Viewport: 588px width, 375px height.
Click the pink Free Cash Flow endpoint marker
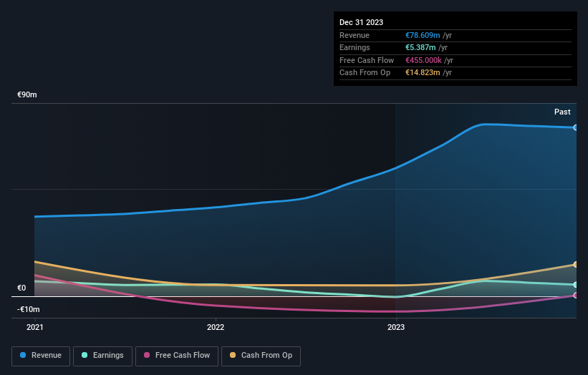coord(576,295)
